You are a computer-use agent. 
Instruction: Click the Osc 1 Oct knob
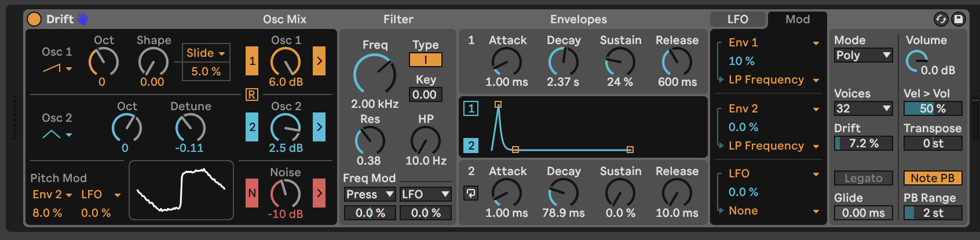[104, 61]
